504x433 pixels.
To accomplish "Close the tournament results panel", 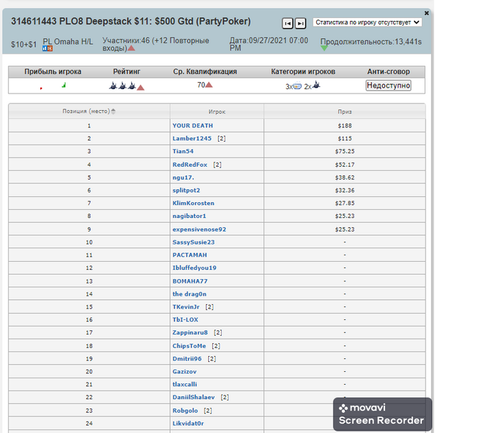I will coord(426,13).
